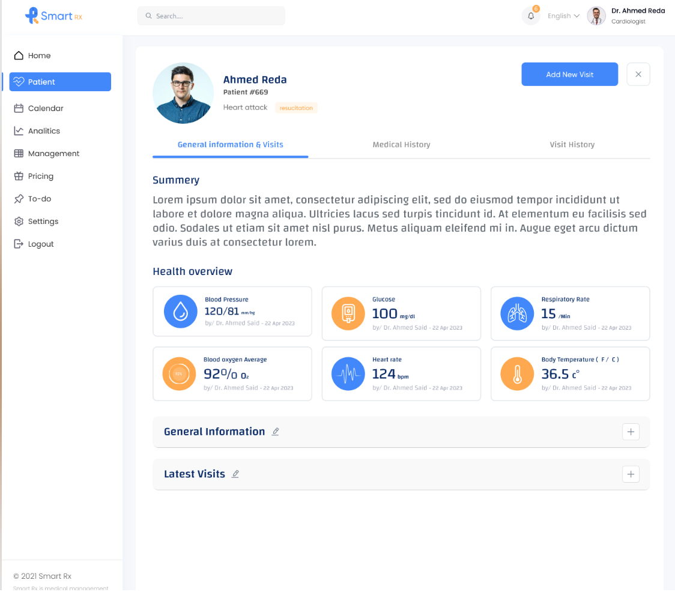Click the heart rate waveform icon
675x616 pixels.
tap(348, 373)
